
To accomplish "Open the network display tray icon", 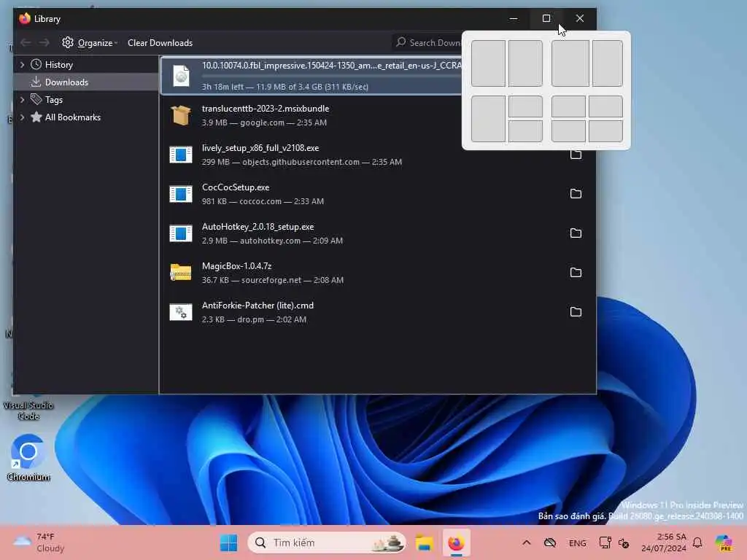I will [x=605, y=542].
